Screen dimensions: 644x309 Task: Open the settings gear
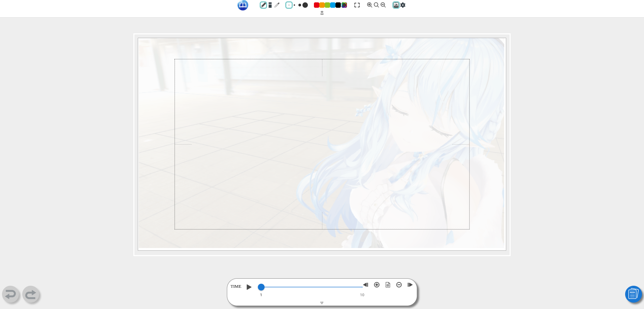pyautogui.click(x=403, y=5)
